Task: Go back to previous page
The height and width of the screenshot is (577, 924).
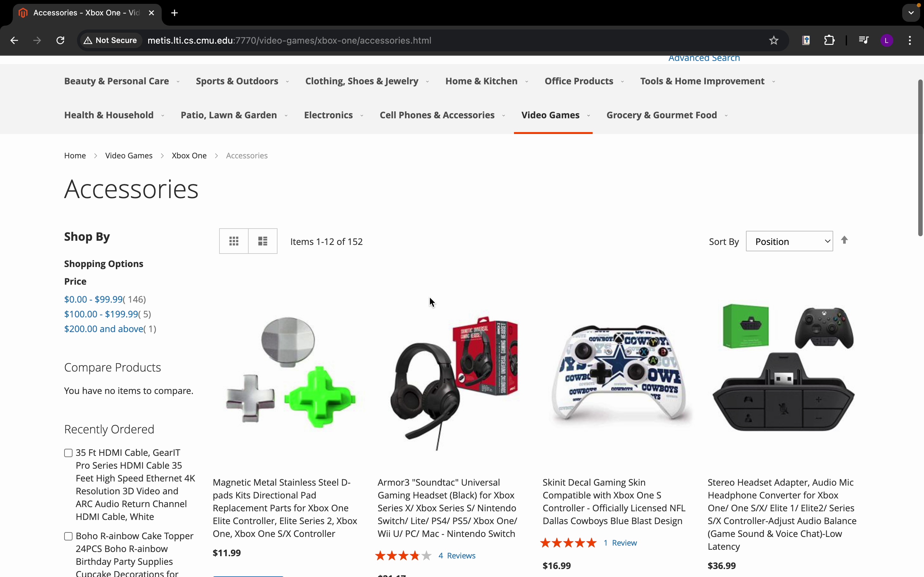Action: [14, 40]
